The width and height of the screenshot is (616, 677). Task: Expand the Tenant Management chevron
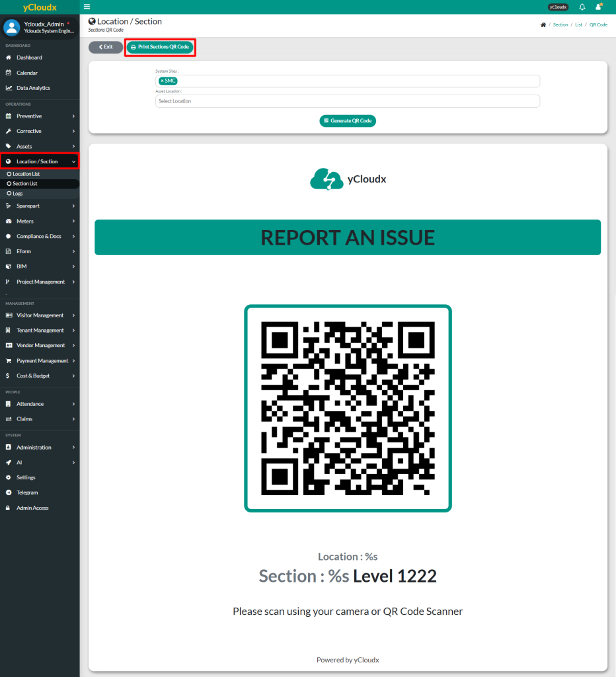[x=74, y=331]
